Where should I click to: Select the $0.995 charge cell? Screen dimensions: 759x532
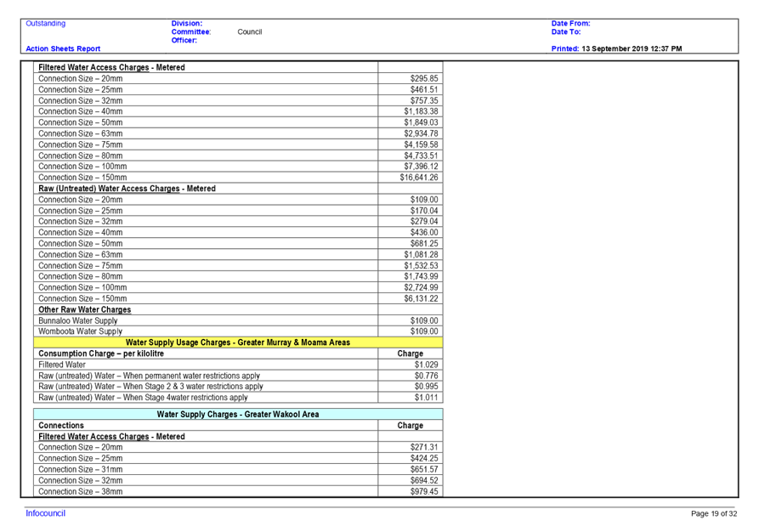[411, 387]
